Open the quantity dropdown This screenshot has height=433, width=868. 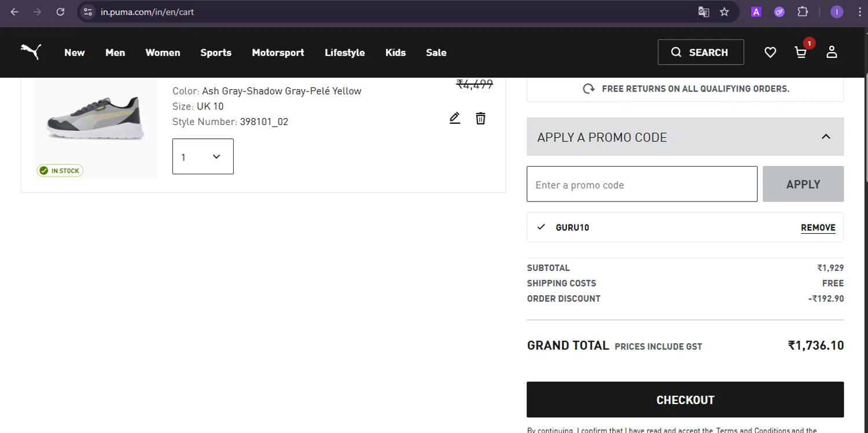pyautogui.click(x=203, y=156)
